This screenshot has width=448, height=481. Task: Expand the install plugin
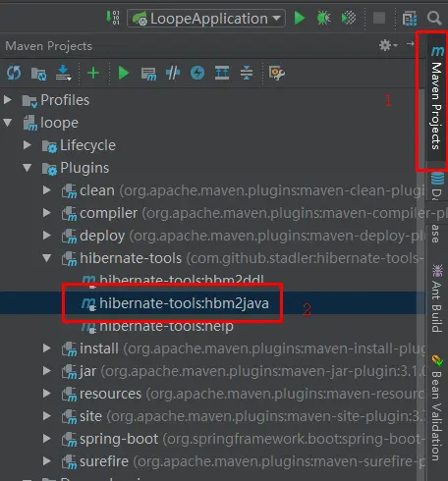pos(47,348)
